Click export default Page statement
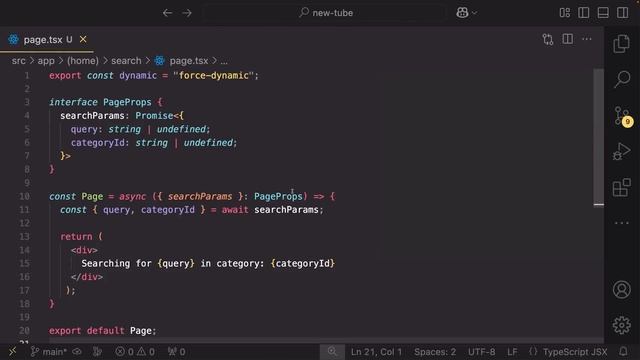640x360 pixels. tap(102, 331)
